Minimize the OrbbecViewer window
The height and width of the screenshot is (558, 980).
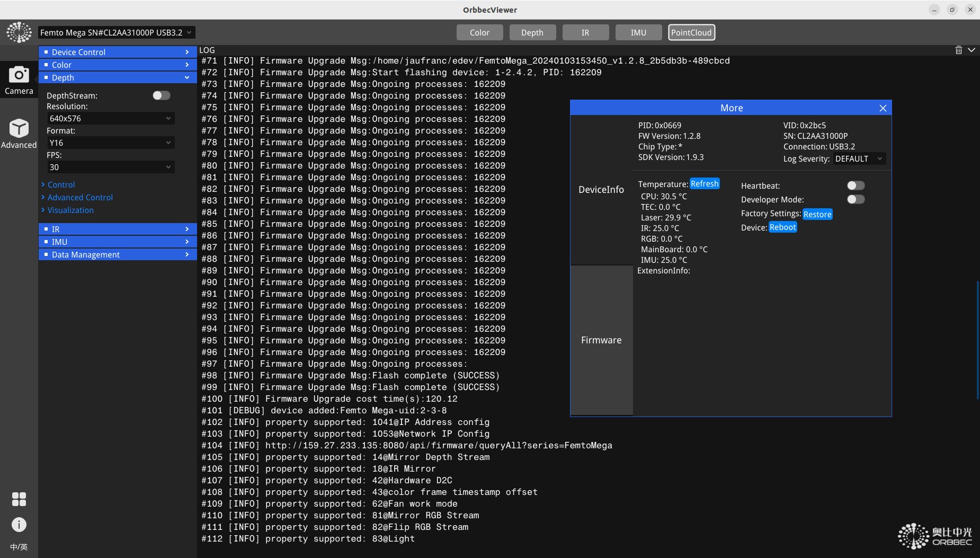[934, 10]
